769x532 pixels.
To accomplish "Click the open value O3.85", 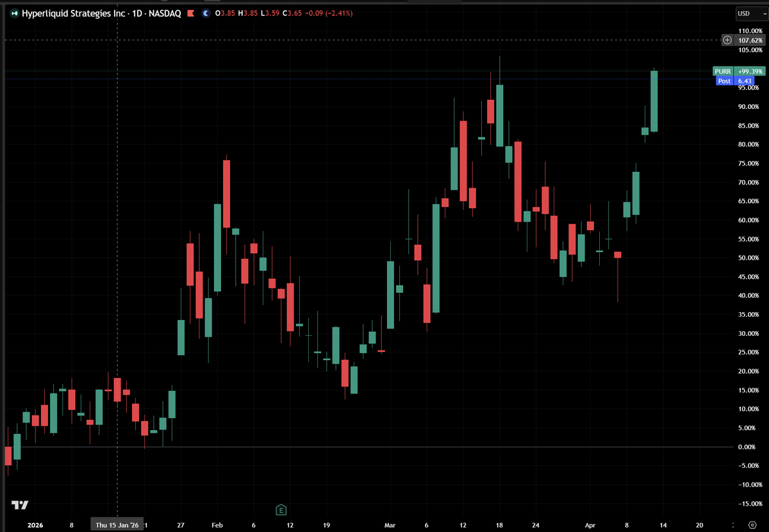I will pyautogui.click(x=225, y=13).
